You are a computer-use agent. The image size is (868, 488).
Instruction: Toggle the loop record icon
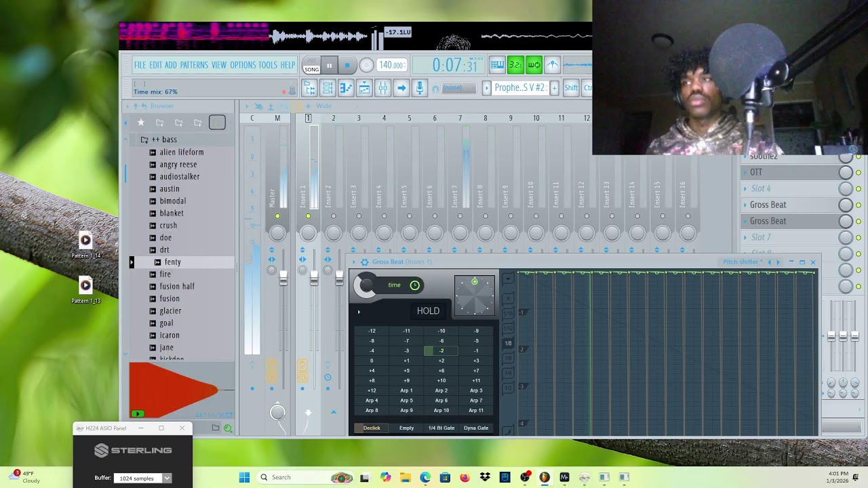(534, 65)
